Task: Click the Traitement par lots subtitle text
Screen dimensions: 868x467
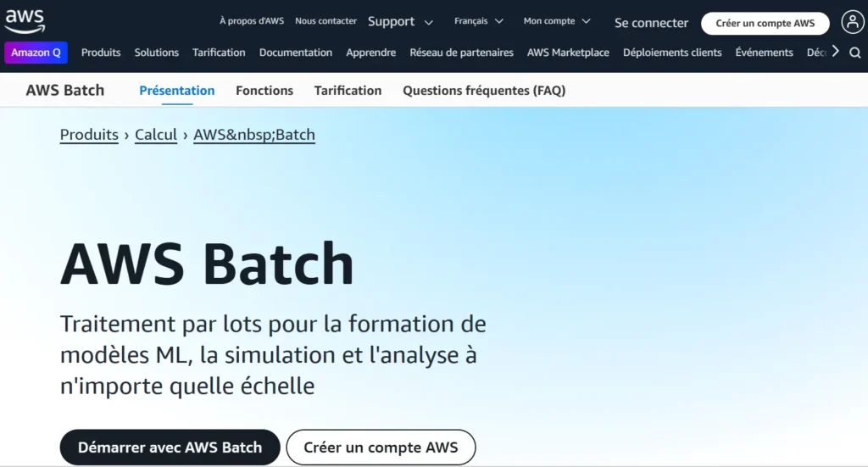Action: [x=273, y=354]
